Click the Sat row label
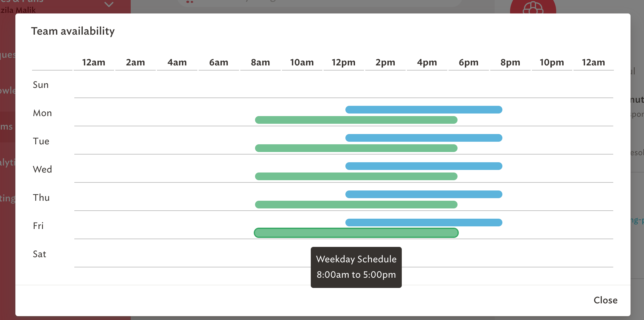 pos(39,254)
